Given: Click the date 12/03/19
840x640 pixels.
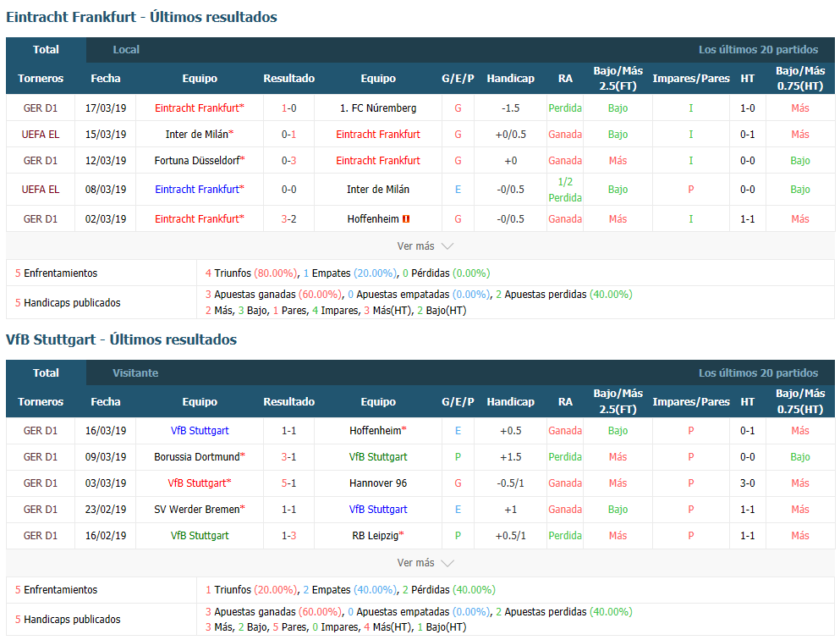Looking at the screenshot, I should [106, 161].
